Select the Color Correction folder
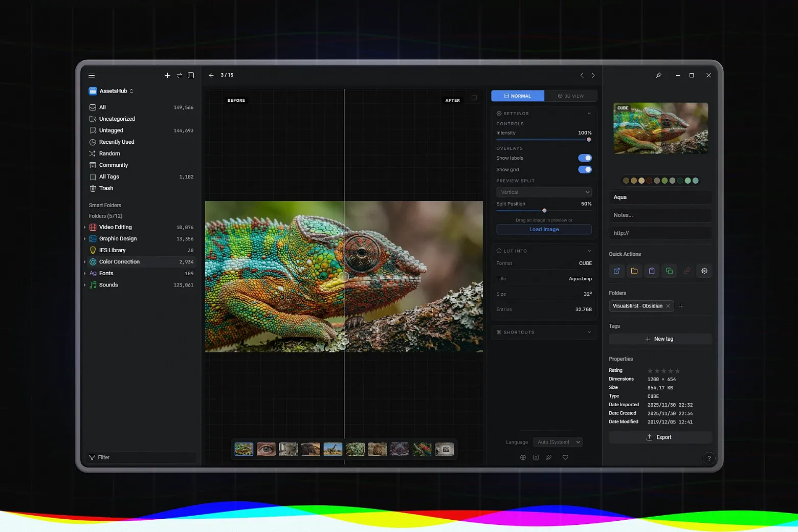This screenshot has width=798, height=532. 119,261
